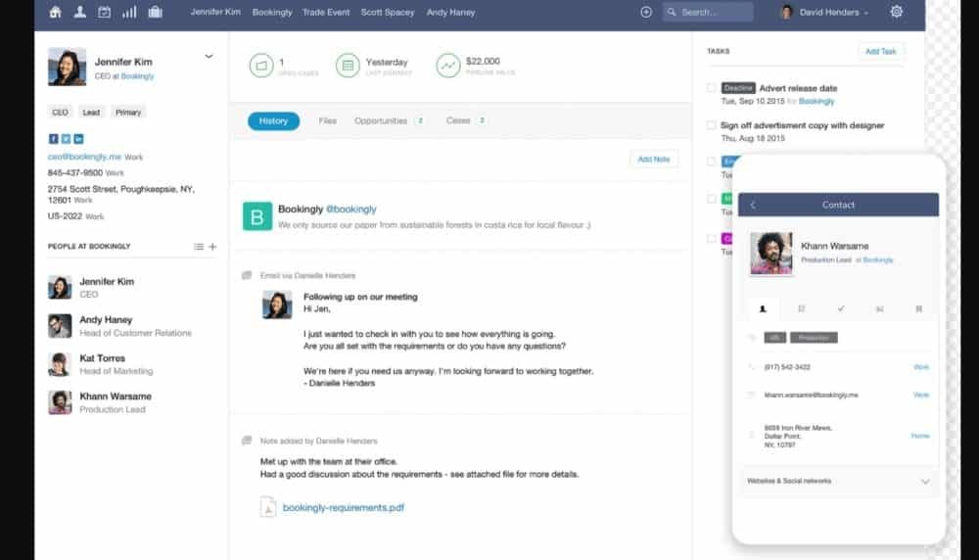Click the plus icon beside People at Bookingly
The height and width of the screenshot is (560, 979).
click(x=213, y=247)
